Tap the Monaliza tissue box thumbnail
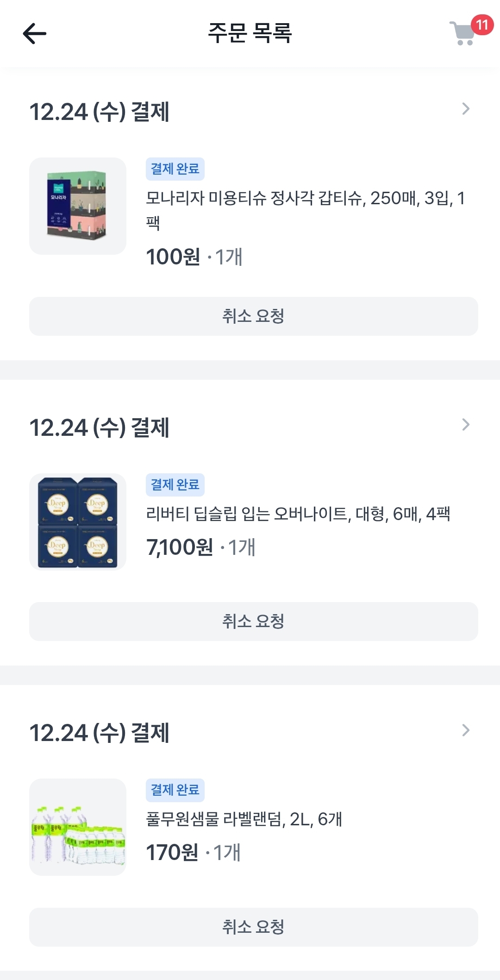 pyautogui.click(x=78, y=206)
